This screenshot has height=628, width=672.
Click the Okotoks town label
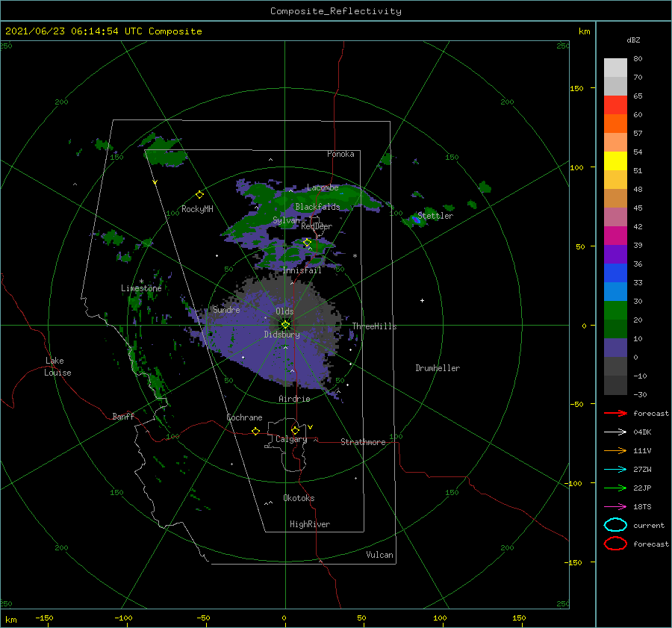(x=299, y=498)
